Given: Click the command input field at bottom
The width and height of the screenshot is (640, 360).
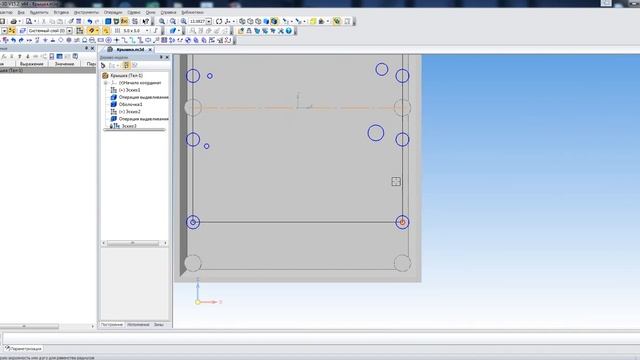Looking at the screenshot, I should [321, 338].
